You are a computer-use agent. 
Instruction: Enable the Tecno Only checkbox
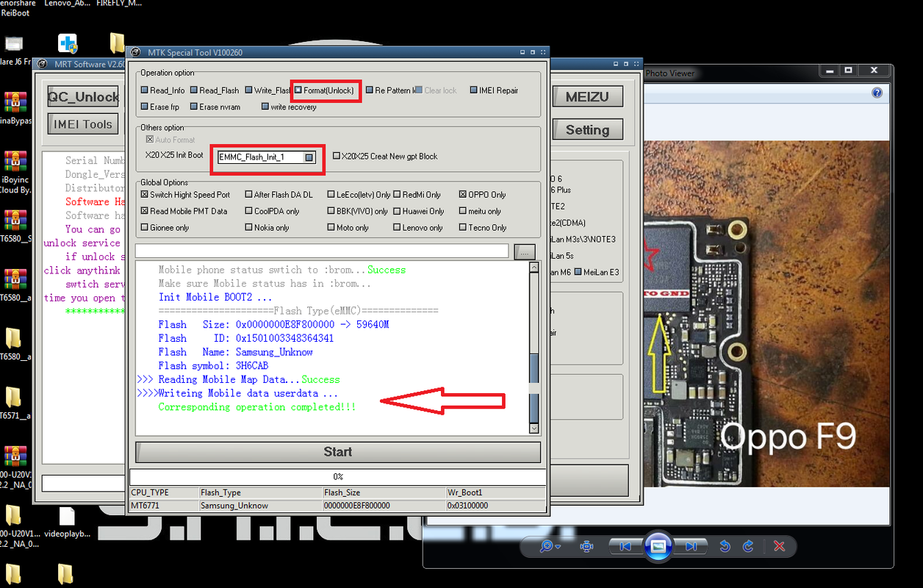462,227
